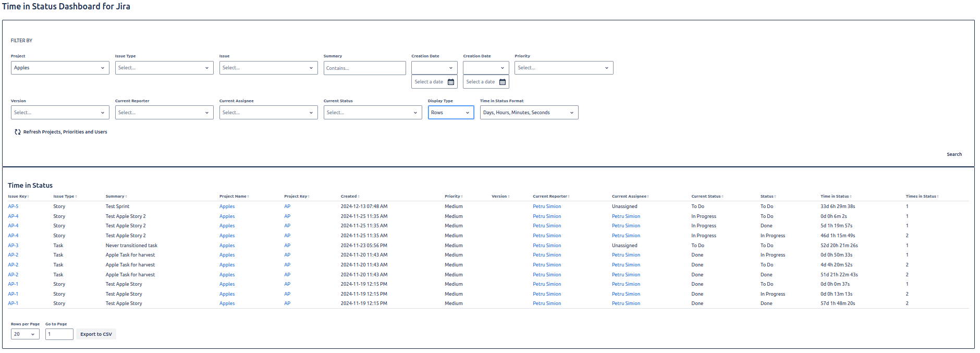
Task: Click Export to CSV button
Action: (x=96, y=334)
